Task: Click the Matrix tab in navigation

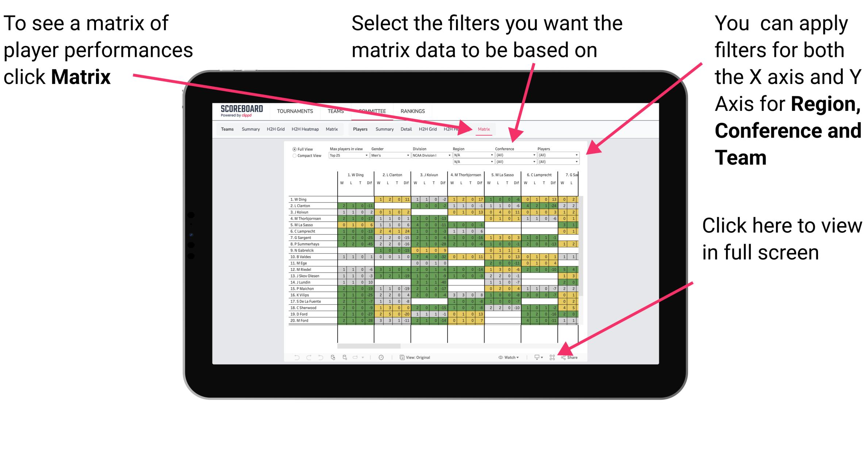Action: point(483,129)
